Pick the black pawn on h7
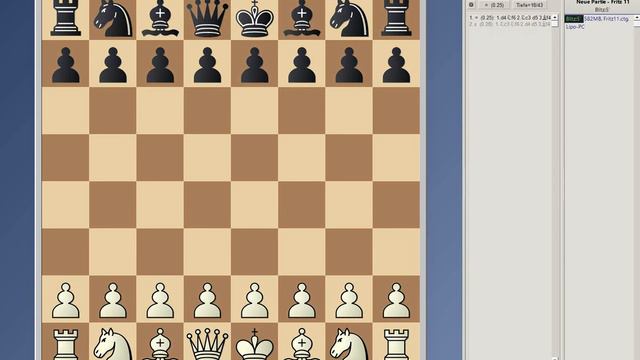The height and width of the screenshot is (360, 640). coord(396,65)
